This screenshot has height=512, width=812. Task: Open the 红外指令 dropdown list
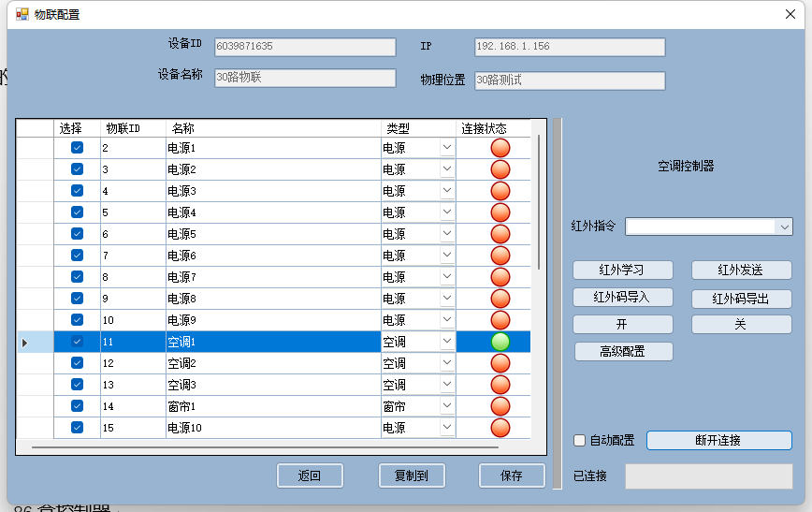(783, 227)
